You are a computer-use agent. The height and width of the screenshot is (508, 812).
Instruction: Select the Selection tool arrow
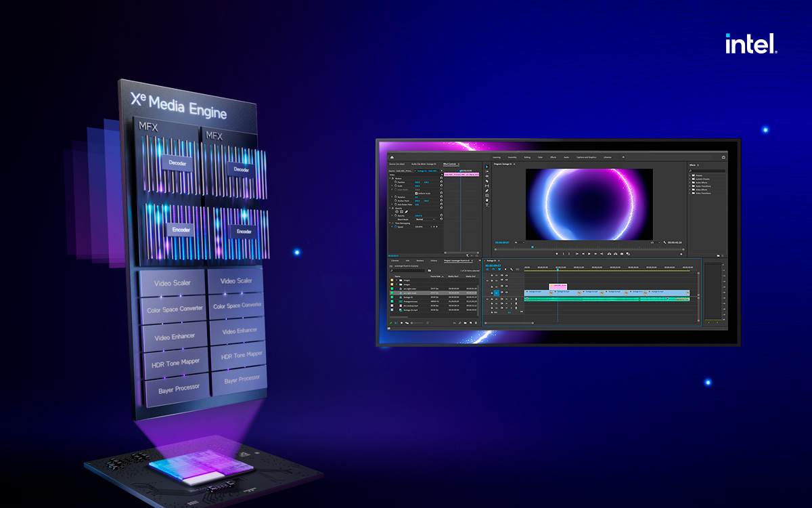pos(487,167)
